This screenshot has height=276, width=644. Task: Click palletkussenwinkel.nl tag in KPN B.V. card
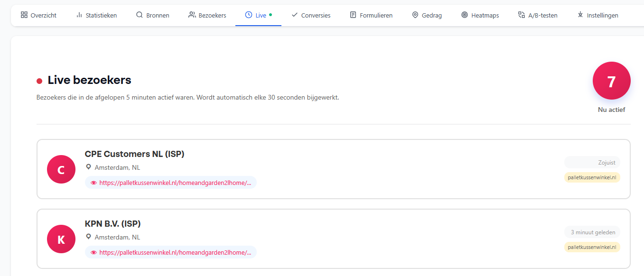(592, 247)
